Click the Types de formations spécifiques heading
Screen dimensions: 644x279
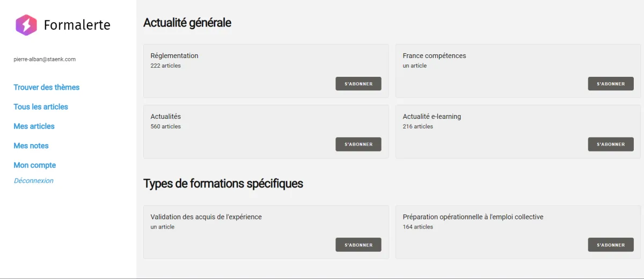(x=223, y=183)
